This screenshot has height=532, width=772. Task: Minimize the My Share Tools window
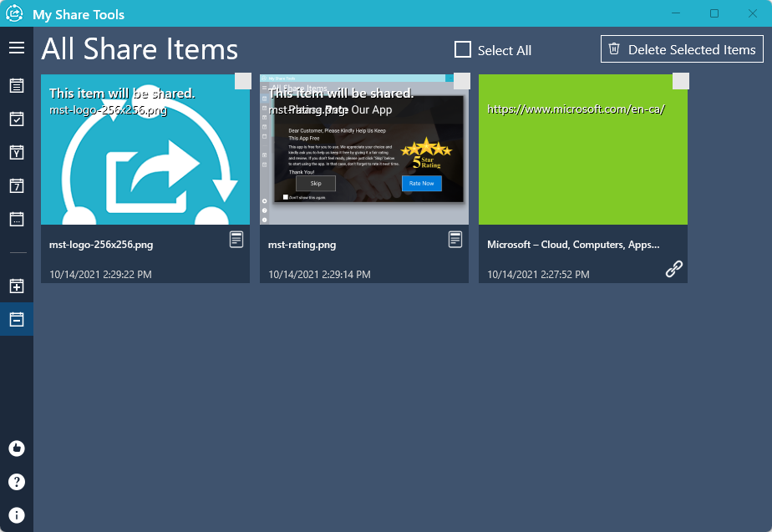tap(676, 13)
